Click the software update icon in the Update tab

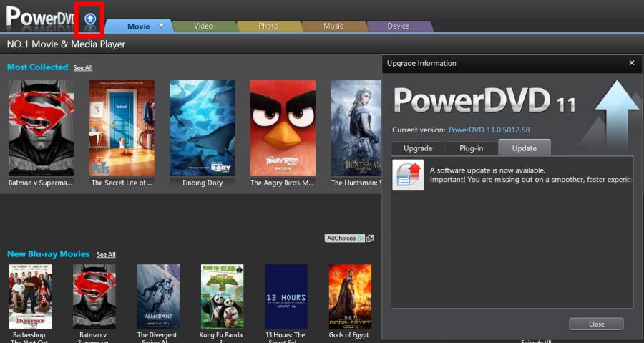click(x=408, y=175)
